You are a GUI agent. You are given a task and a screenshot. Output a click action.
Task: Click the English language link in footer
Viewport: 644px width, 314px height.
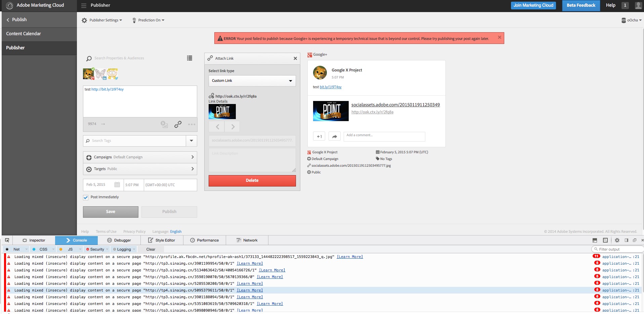[x=176, y=231]
